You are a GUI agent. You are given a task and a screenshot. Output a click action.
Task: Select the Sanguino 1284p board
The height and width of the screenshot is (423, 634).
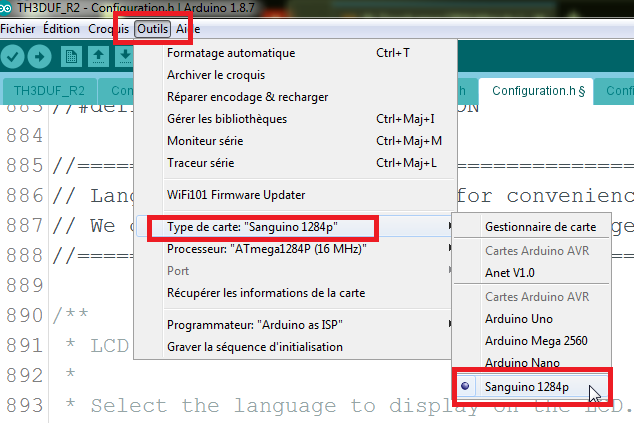[532, 387]
